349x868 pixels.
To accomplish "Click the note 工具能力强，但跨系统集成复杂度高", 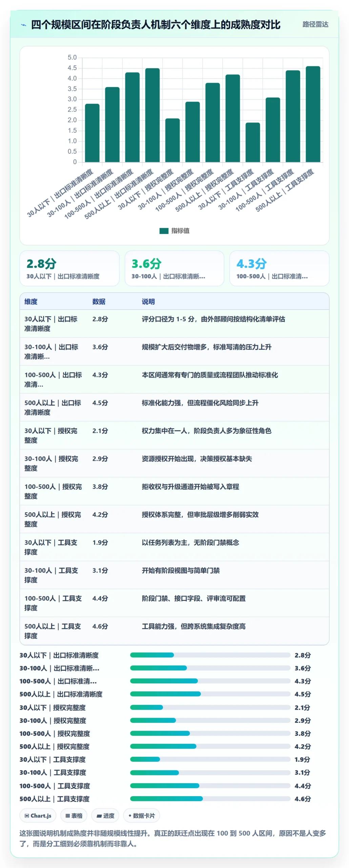I will click(193, 626).
